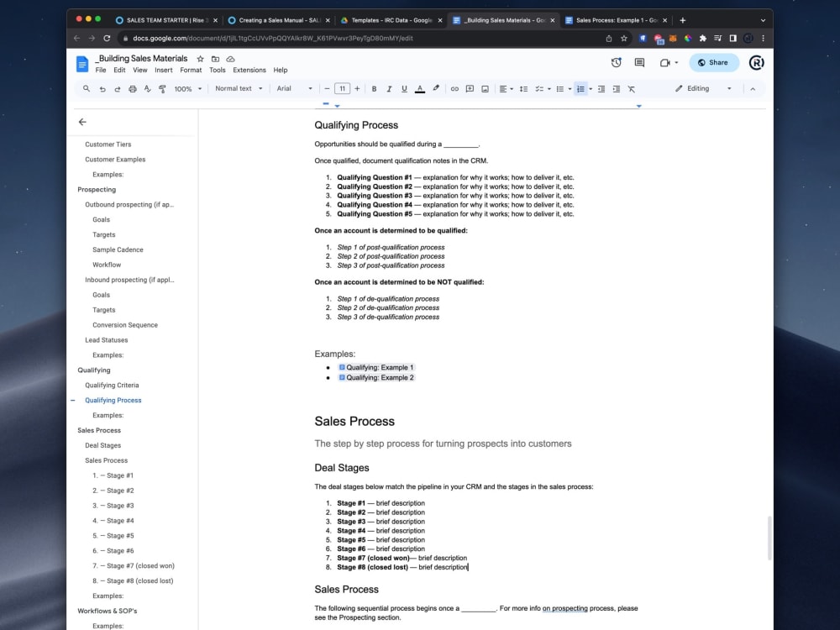This screenshot has height=630, width=840.
Task: Click the search menus magnifier icon
Action: 87,89
